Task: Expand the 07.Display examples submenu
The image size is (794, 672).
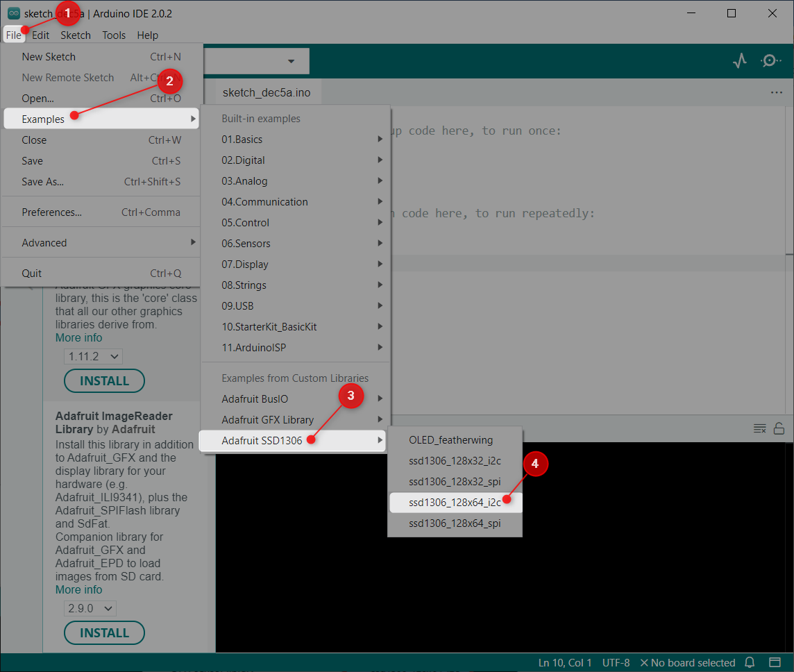Action: 296,264
